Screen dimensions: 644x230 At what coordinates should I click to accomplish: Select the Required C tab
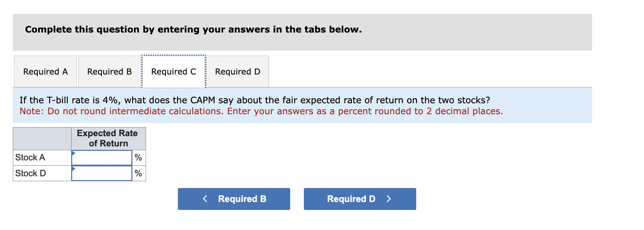(x=173, y=71)
